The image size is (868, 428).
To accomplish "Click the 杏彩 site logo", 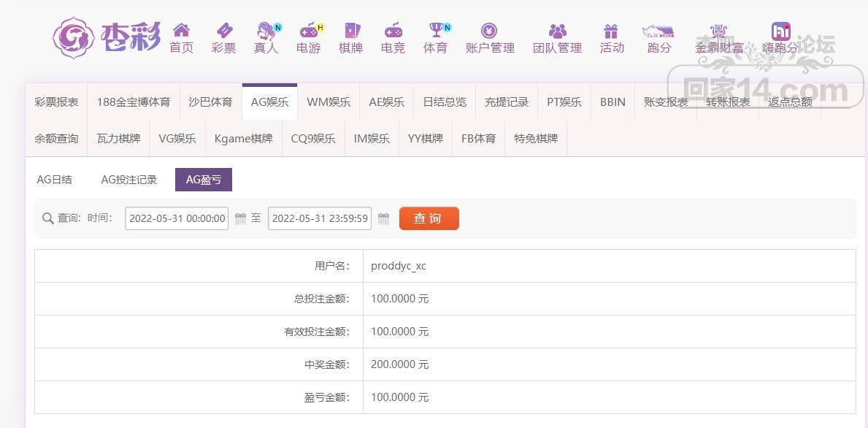I will pyautogui.click(x=107, y=37).
